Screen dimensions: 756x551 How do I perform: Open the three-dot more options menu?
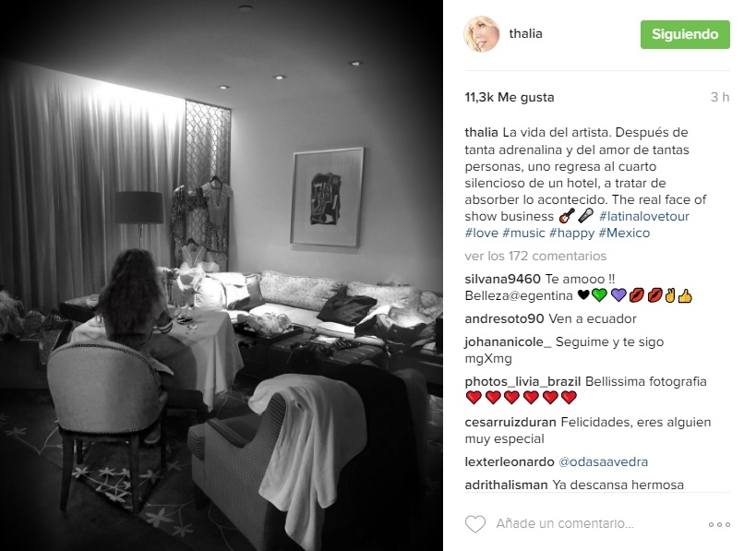click(x=719, y=524)
